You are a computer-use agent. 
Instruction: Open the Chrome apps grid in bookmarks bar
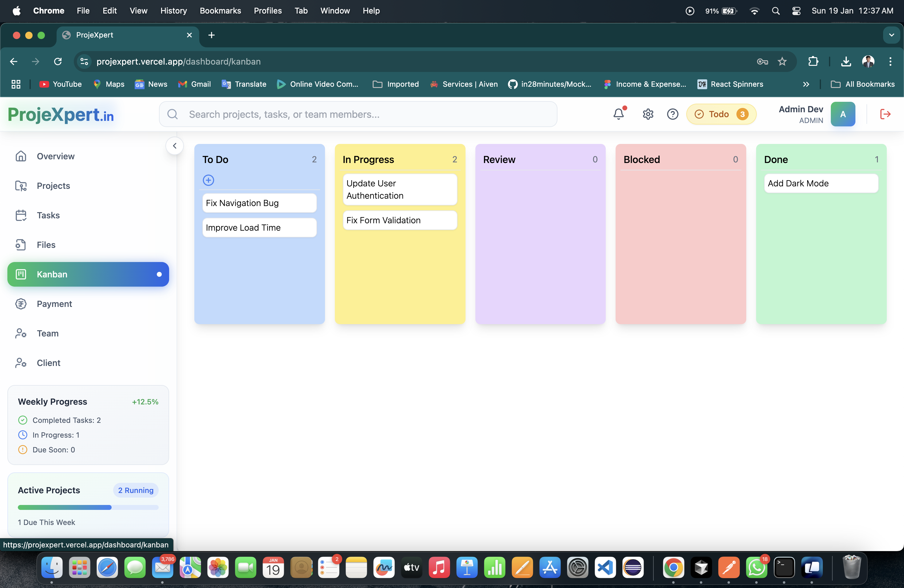point(16,84)
